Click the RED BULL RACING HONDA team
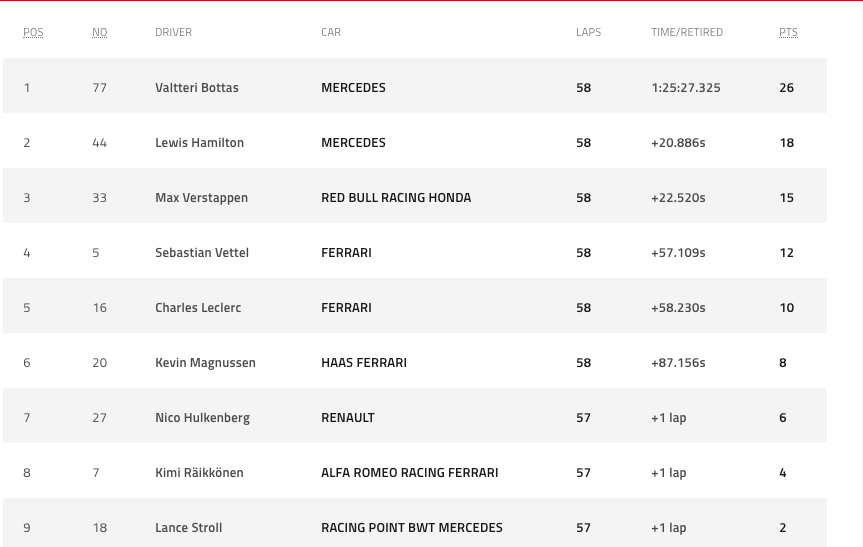863x547 pixels. [x=396, y=198]
